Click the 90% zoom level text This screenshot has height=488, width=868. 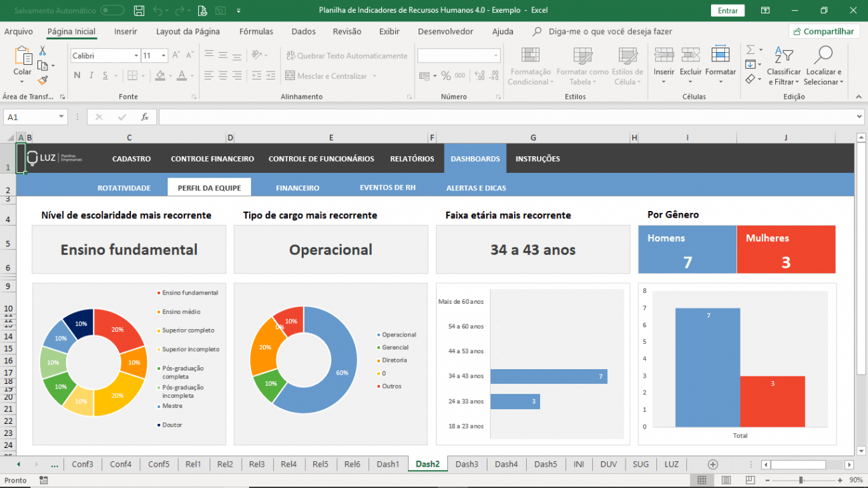(856, 480)
